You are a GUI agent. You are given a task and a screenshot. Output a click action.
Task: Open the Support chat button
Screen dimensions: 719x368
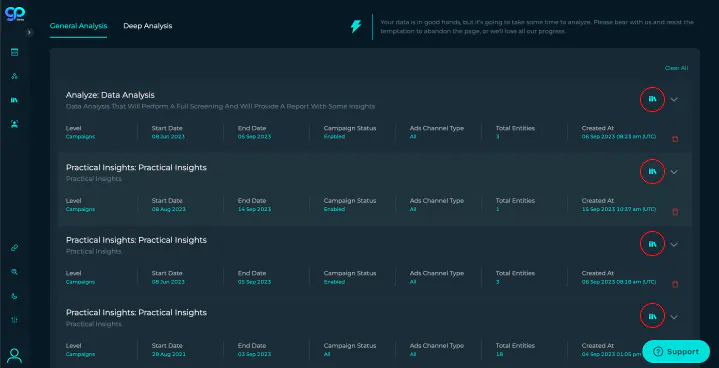pos(676,352)
